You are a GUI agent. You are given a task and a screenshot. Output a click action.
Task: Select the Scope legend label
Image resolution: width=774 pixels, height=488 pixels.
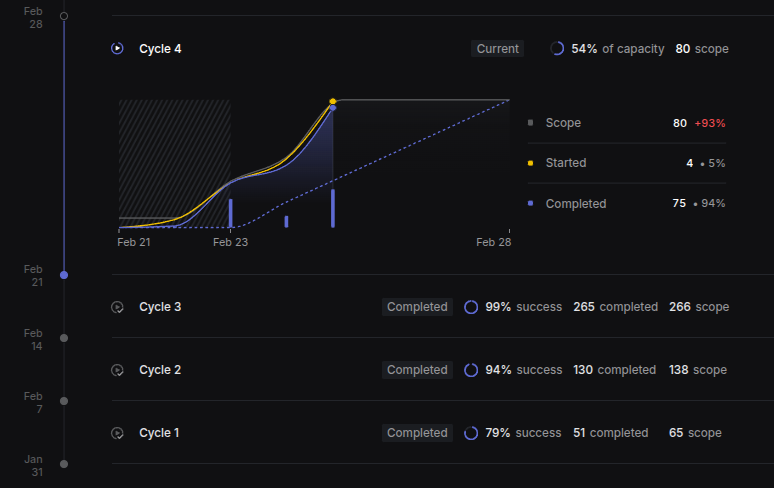[563, 123]
